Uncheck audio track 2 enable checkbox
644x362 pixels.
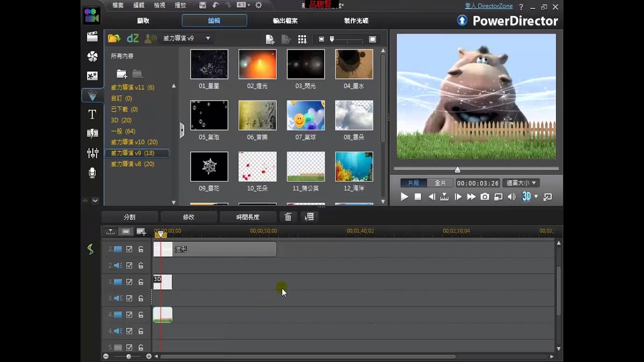coord(129,265)
